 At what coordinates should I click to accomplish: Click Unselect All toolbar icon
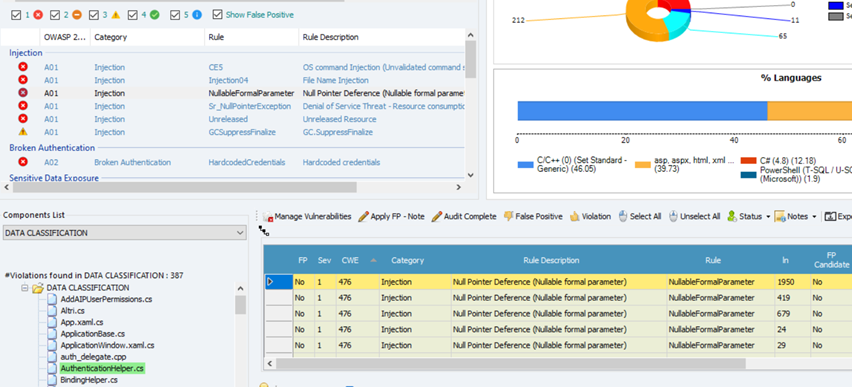(x=673, y=216)
